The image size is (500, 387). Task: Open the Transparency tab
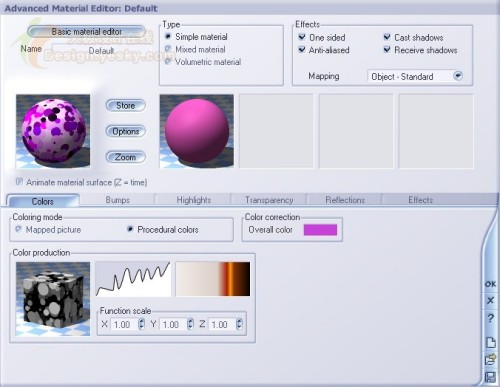pos(269,200)
